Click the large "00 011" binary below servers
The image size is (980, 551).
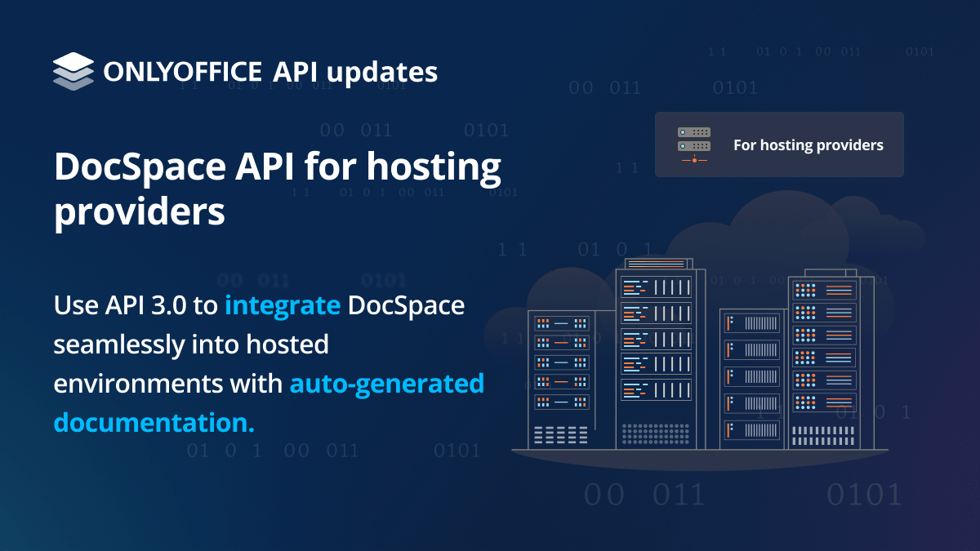click(x=644, y=495)
